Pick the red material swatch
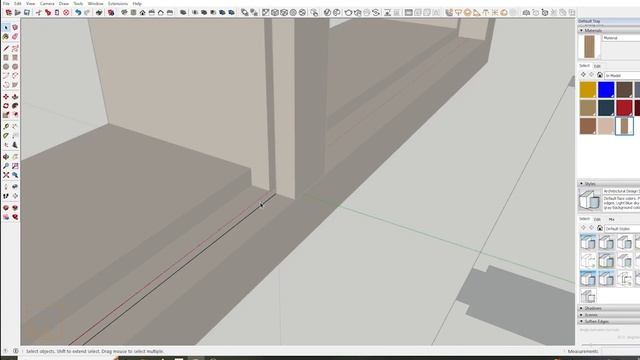Screen dimensions: 640x360 (x=624, y=108)
